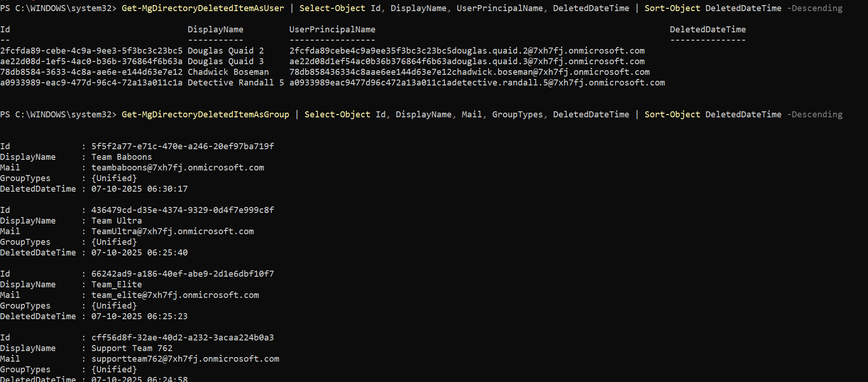This screenshot has height=382, width=868.
Task: Click the Id starting with 2fcfda89
Action: click(x=91, y=51)
